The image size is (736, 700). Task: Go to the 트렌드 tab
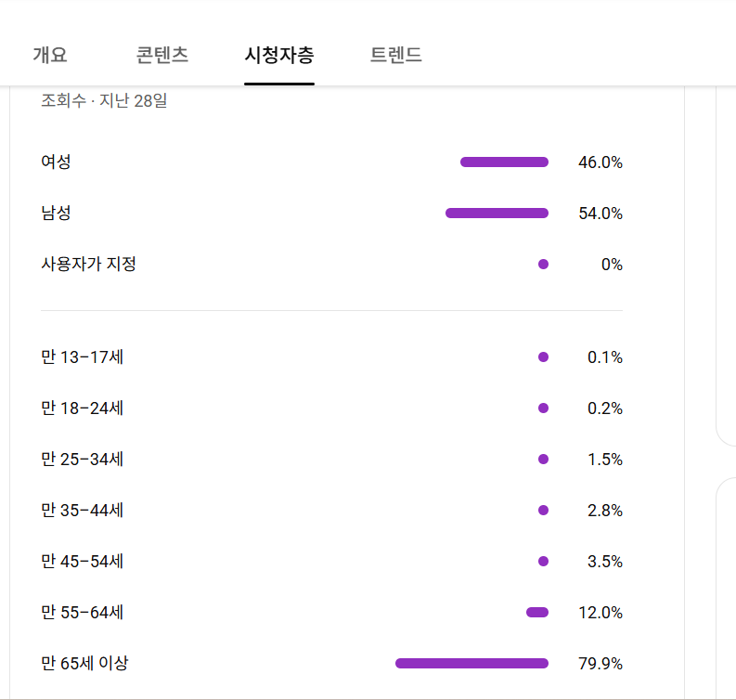click(x=396, y=55)
